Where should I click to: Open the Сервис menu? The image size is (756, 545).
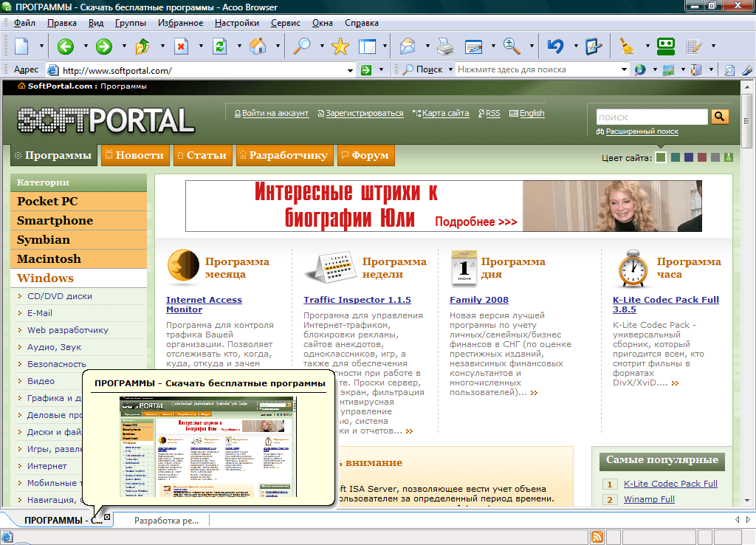(x=286, y=23)
